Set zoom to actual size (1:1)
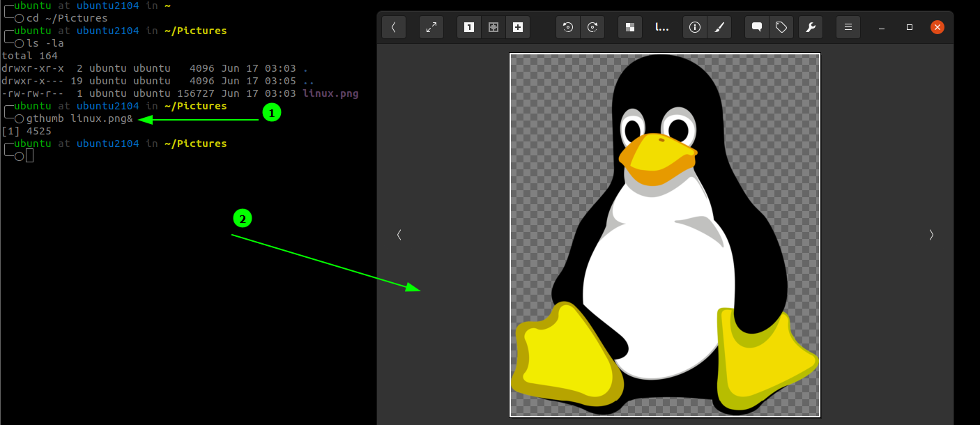 coord(469,27)
